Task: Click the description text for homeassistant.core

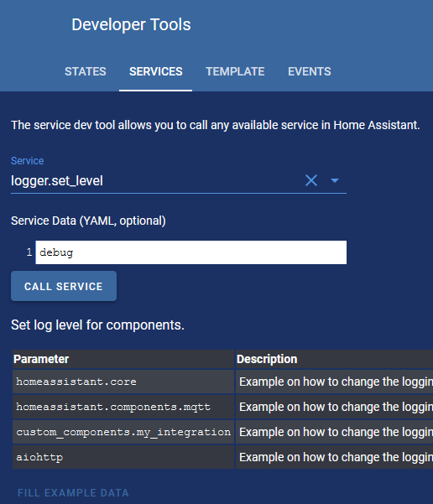Action: (336, 382)
